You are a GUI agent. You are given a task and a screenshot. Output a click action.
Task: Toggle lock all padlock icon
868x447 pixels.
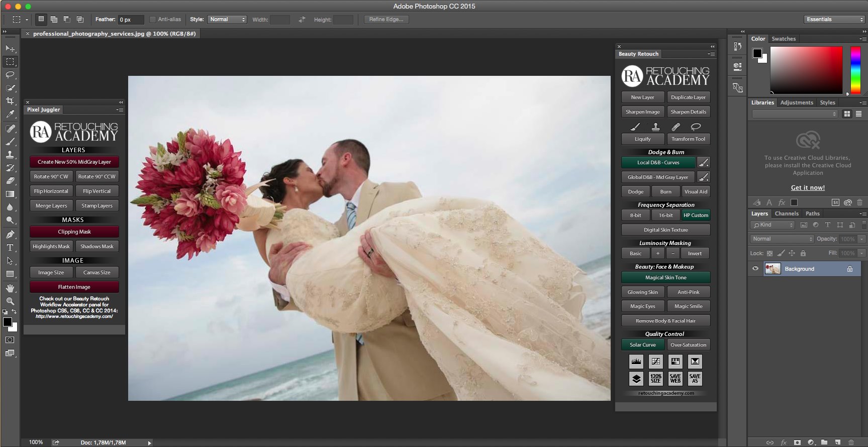[803, 253]
